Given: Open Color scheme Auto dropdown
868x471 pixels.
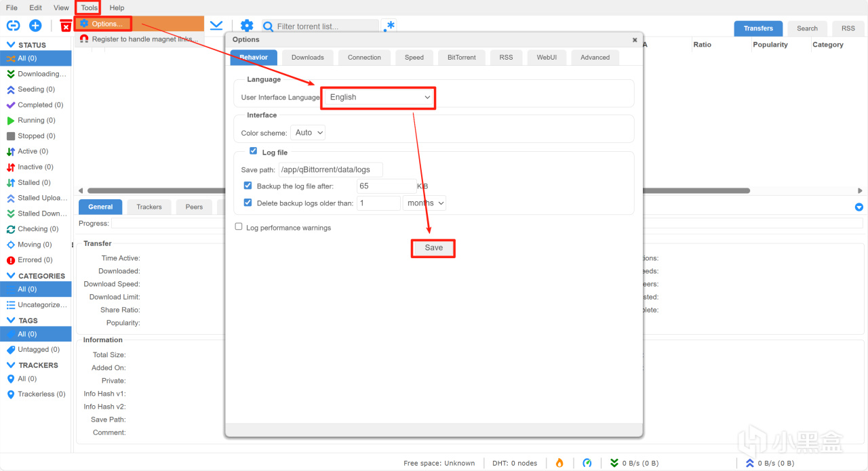Looking at the screenshot, I should point(308,133).
